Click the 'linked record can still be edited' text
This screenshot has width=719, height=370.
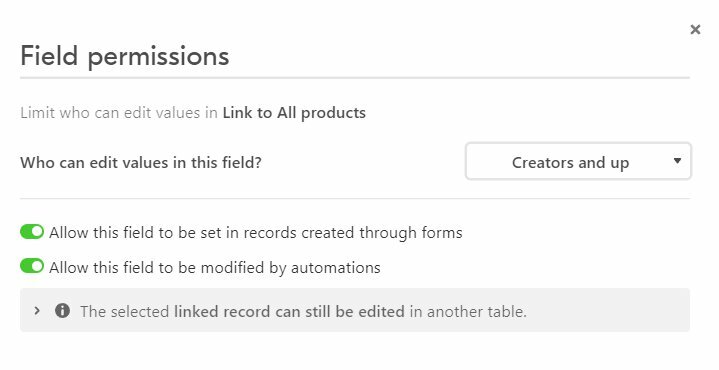click(289, 312)
